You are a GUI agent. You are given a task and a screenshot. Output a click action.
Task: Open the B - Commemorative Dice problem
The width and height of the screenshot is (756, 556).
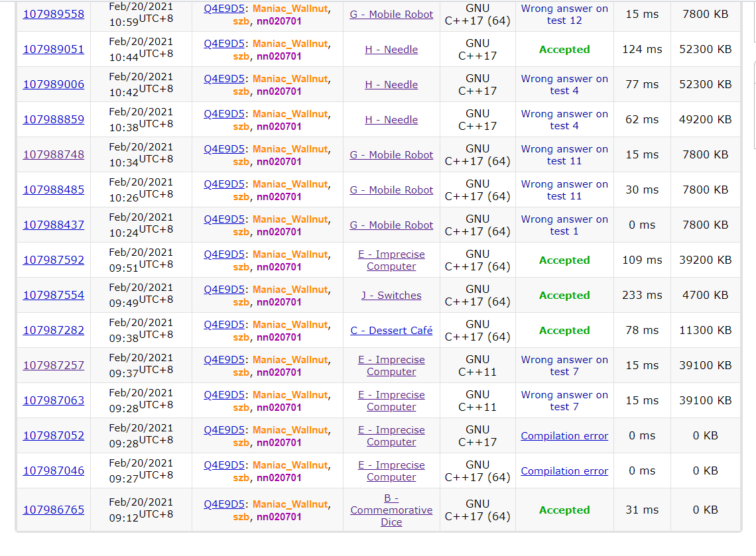(391, 510)
